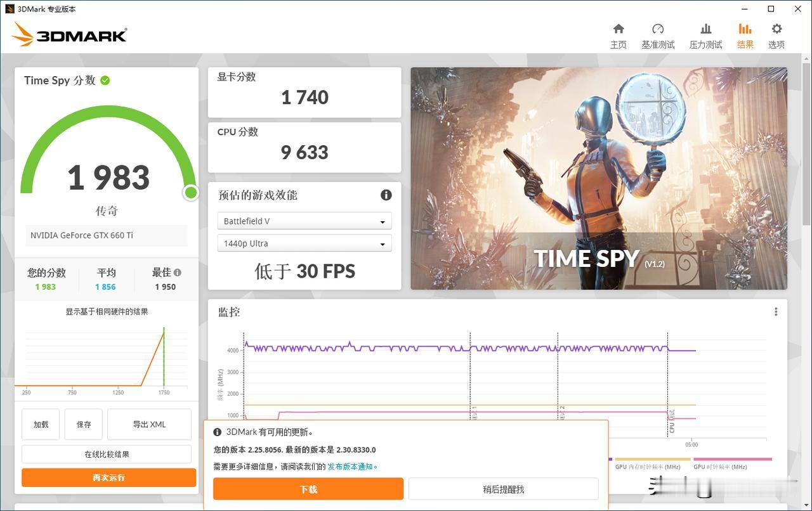This screenshot has height=511, width=812.
Task: Click 在线比较结果 to compare online
Action: click(x=107, y=454)
